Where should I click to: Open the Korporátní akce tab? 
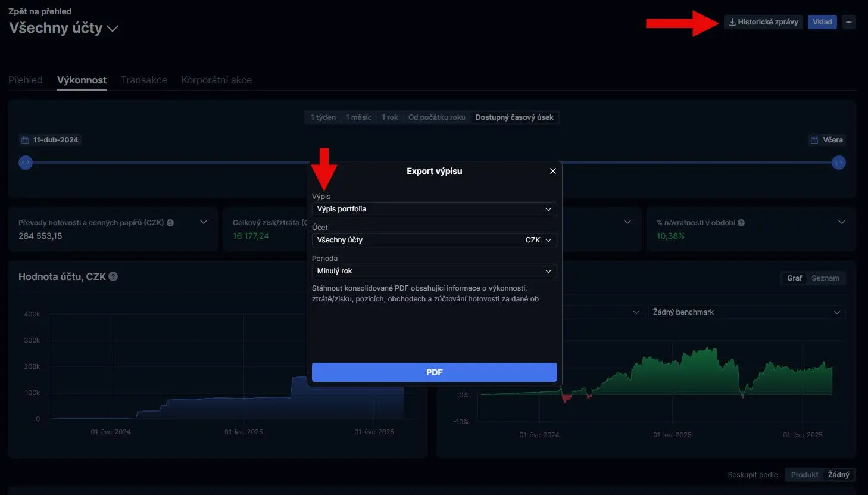point(217,80)
